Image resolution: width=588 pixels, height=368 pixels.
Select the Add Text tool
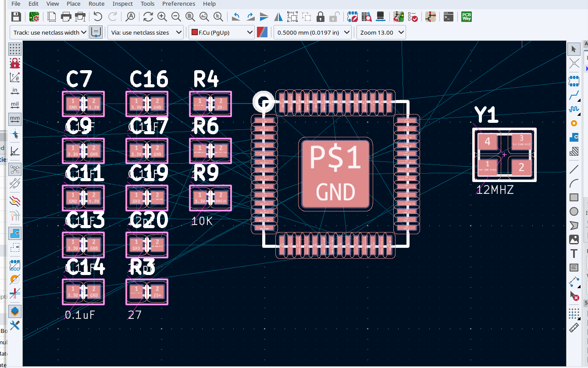pos(574,254)
